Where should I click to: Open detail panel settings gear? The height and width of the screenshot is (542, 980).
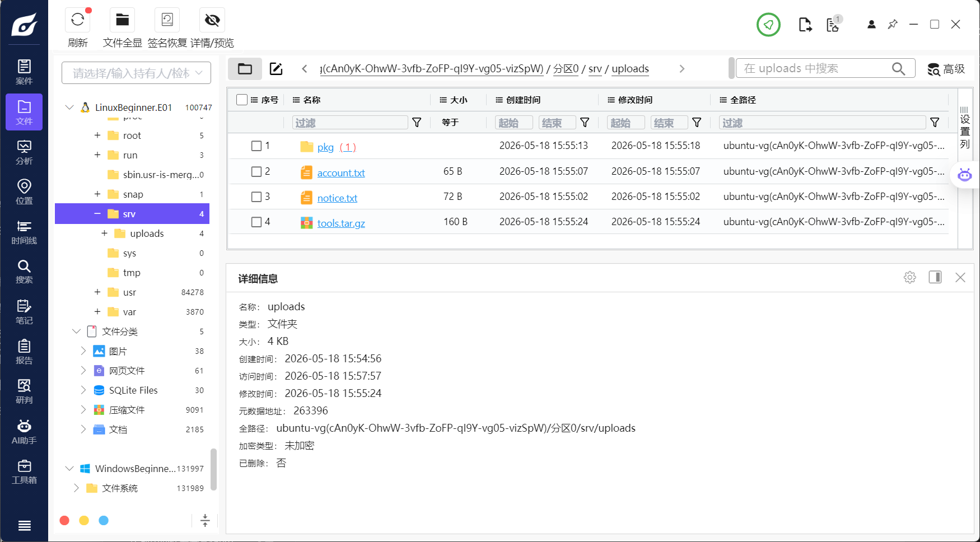pyautogui.click(x=909, y=277)
